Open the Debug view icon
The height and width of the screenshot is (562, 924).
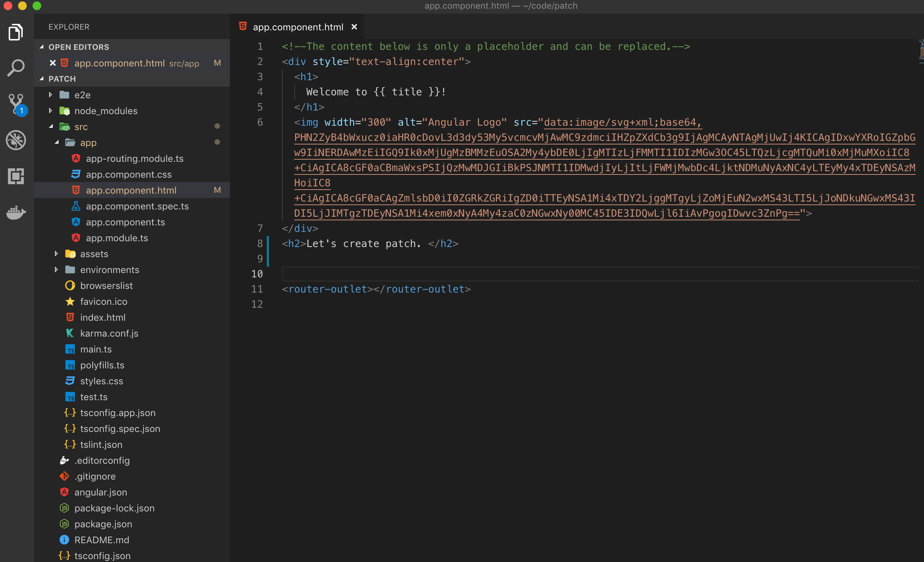click(x=16, y=140)
